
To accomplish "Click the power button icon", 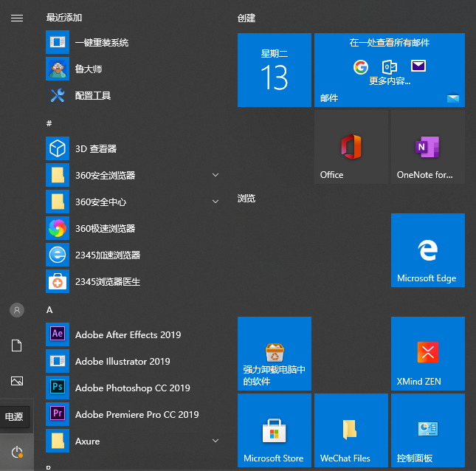I will pyautogui.click(x=16, y=451).
